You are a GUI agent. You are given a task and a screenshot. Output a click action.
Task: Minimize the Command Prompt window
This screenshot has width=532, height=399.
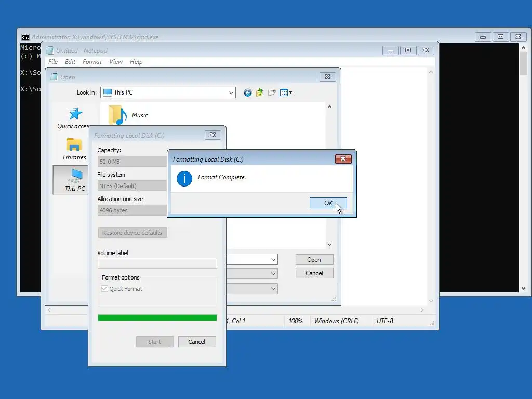tap(483, 37)
